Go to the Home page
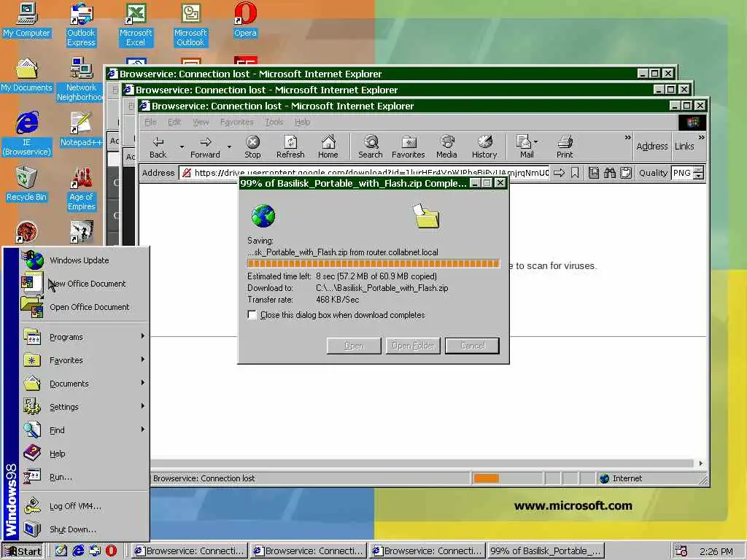 pyautogui.click(x=328, y=146)
